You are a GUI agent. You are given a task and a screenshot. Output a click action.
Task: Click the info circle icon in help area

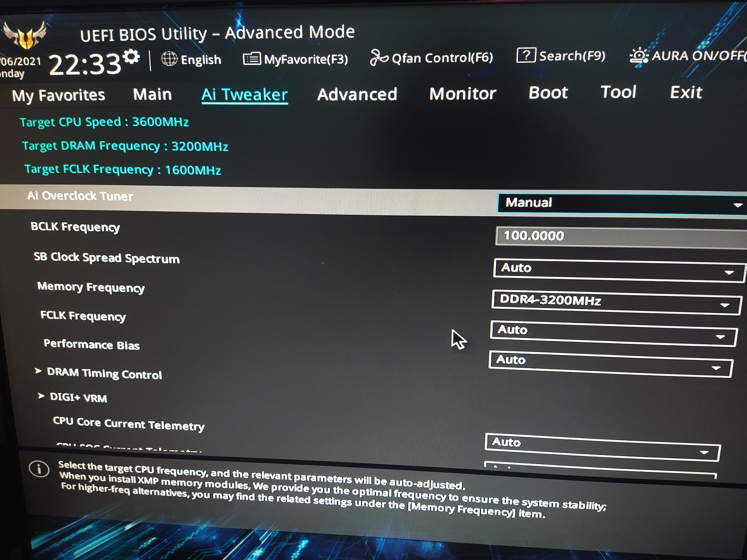click(x=39, y=469)
